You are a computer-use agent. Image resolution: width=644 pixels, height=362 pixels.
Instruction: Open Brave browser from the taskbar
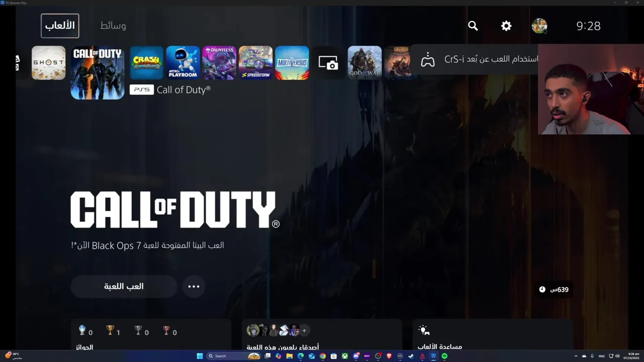point(389,356)
